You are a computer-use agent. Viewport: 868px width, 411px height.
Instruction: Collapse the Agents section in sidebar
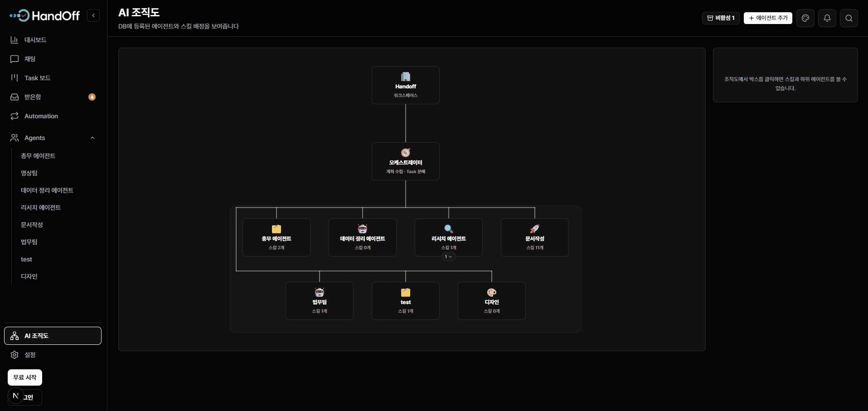(x=92, y=138)
